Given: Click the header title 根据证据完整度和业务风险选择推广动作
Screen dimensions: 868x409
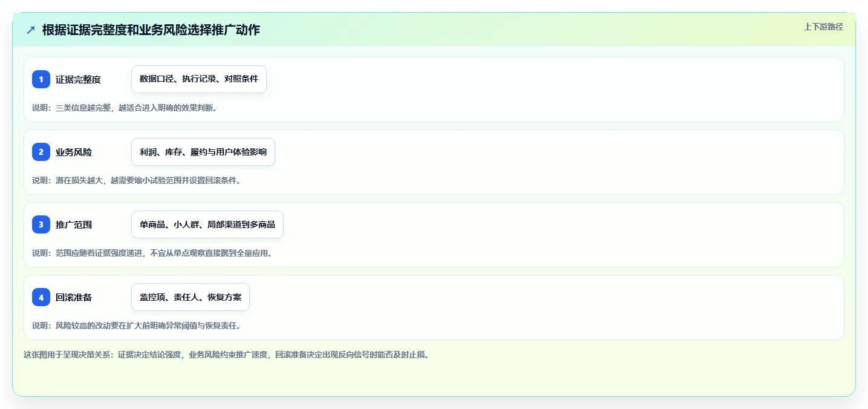Looking at the screenshot, I should 151,30.
